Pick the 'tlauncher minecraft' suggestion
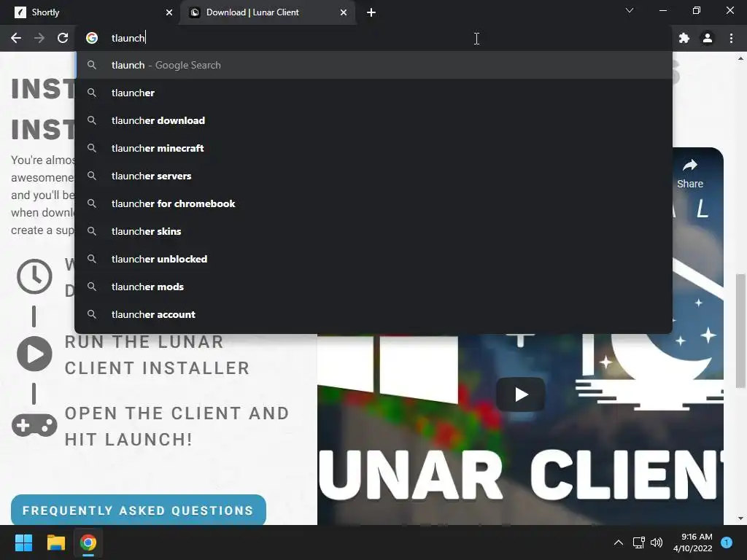 tap(373, 148)
